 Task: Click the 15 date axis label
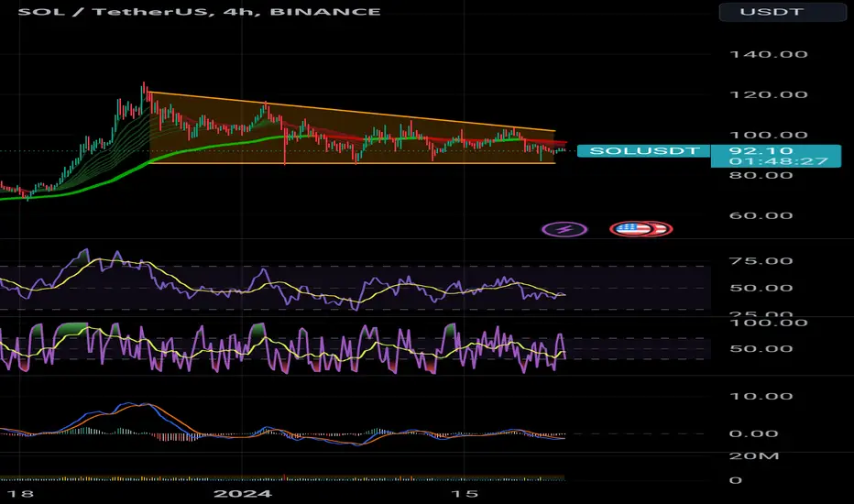(465, 494)
